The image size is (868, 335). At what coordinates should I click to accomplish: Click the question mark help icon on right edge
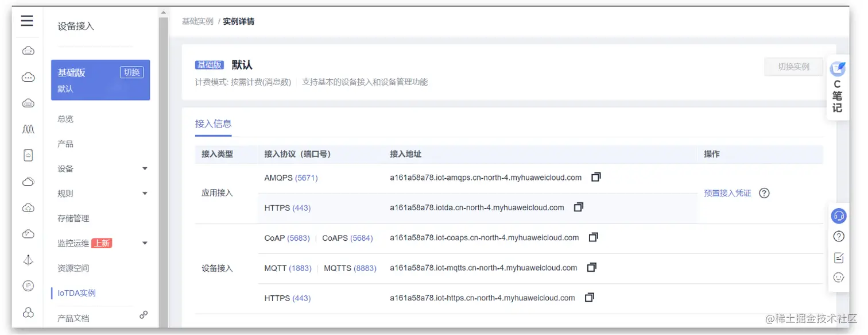tap(839, 236)
